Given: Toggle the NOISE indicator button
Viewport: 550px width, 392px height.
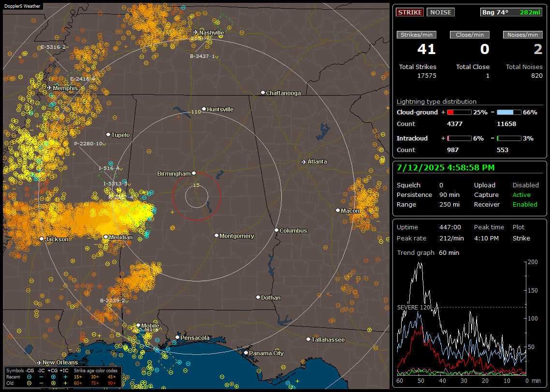Looking at the screenshot, I should (441, 12).
